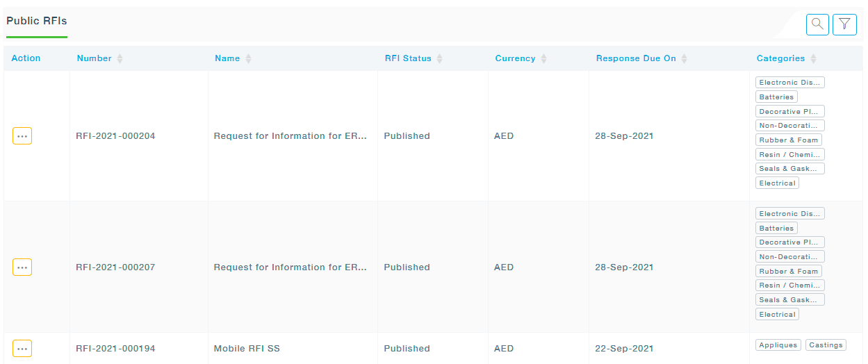Open the filter funnel icon
Viewport: 868px width, 364px height.
[x=844, y=24]
